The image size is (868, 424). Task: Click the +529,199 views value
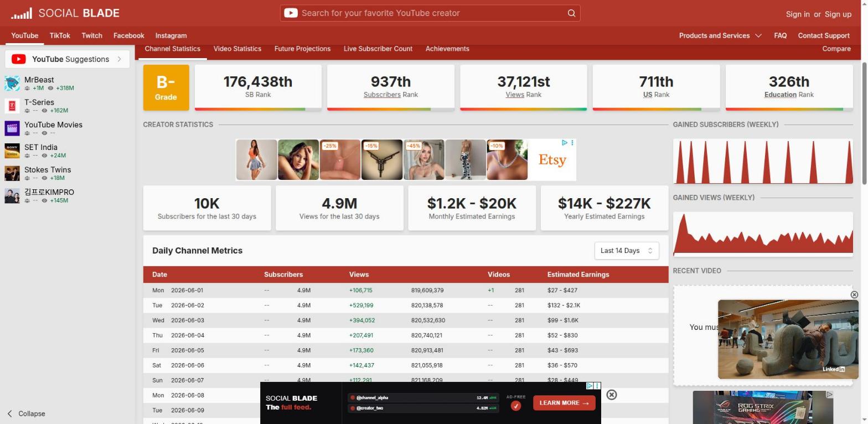click(x=361, y=306)
